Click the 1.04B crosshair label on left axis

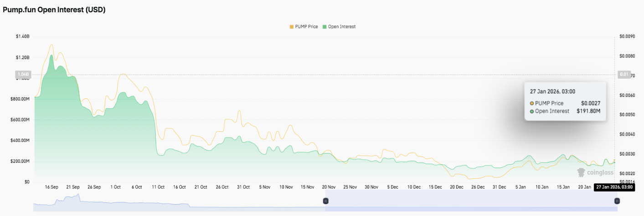point(22,74)
